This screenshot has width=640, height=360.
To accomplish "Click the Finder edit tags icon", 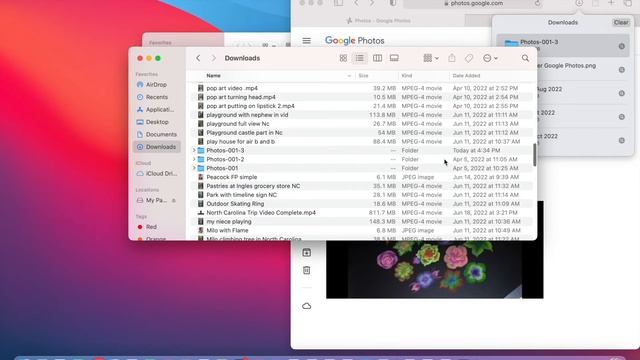I will coord(469,58).
